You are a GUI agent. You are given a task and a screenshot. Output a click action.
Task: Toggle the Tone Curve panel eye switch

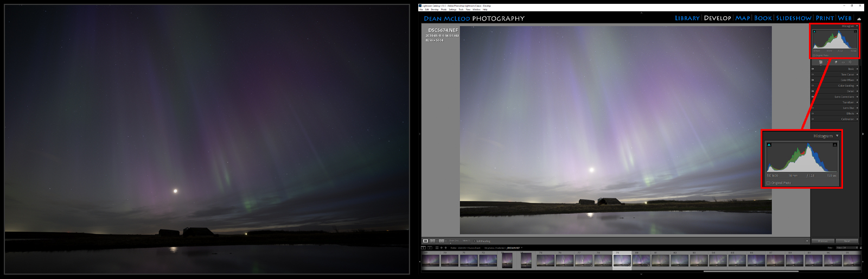point(813,74)
